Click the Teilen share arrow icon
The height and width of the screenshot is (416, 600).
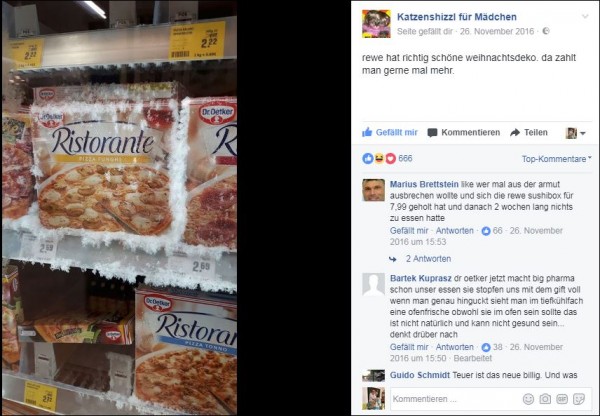pos(515,132)
